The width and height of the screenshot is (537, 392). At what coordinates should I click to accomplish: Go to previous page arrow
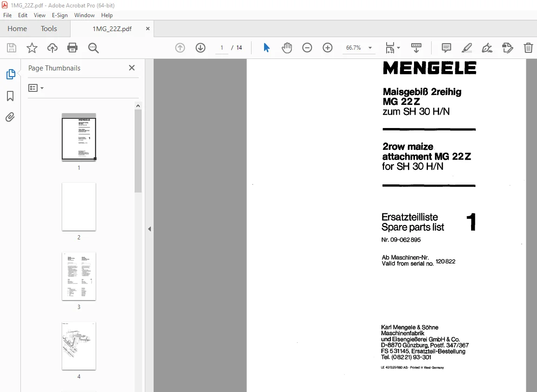coord(180,48)
